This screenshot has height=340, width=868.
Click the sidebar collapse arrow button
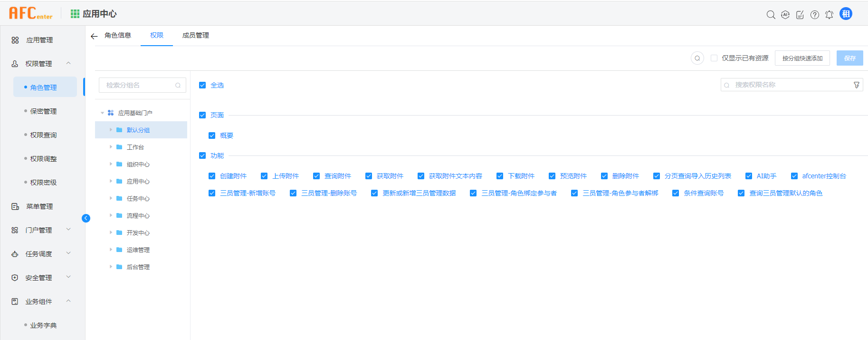(x=86, y=218)
